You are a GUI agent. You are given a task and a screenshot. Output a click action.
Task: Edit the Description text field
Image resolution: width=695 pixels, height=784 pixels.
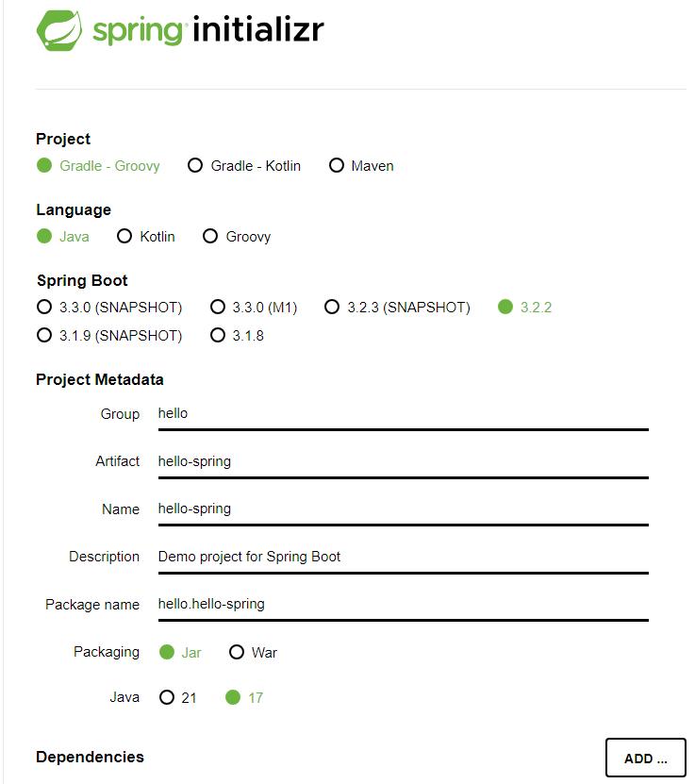[x=403, y=557]
